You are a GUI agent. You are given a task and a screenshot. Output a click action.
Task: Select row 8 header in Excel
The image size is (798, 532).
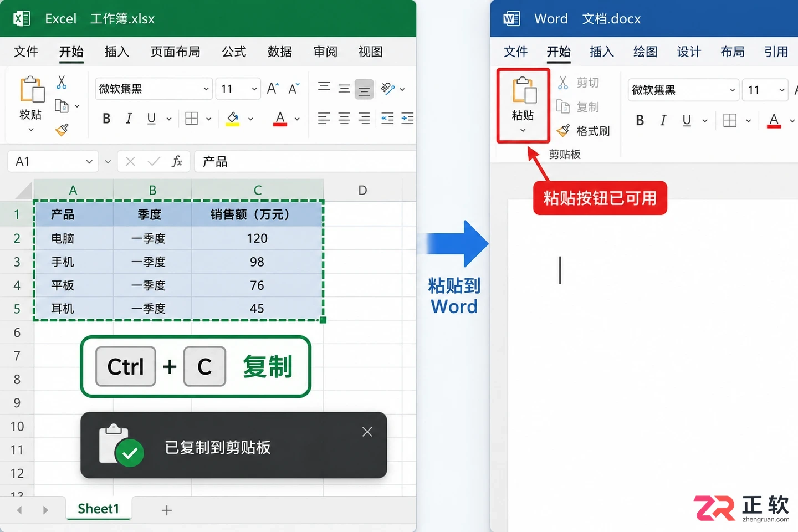click(17, 379)
